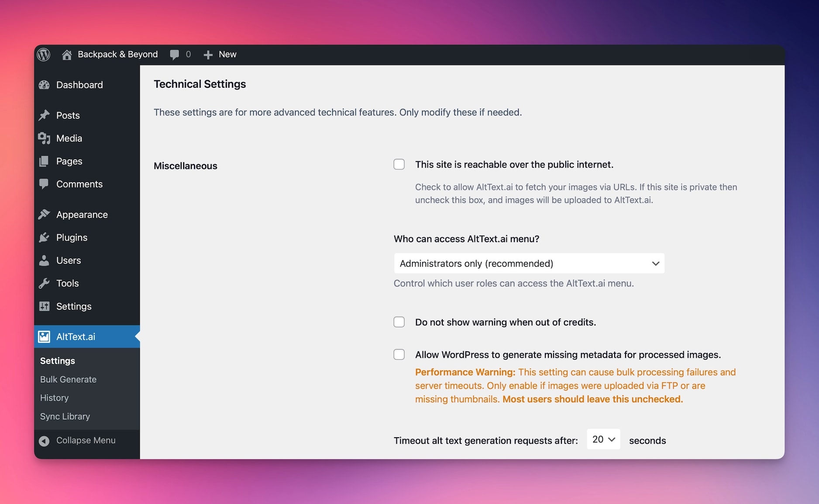Click the WordPress logo icon
This screenshot has width=819, height=504.
pos(44,55)
